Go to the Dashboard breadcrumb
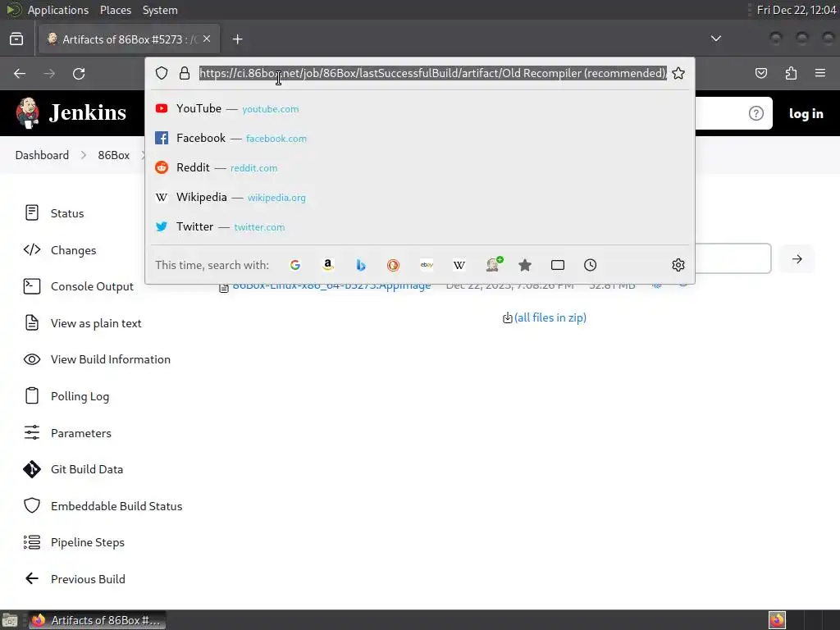840x630 pixels. click(42, 155)
